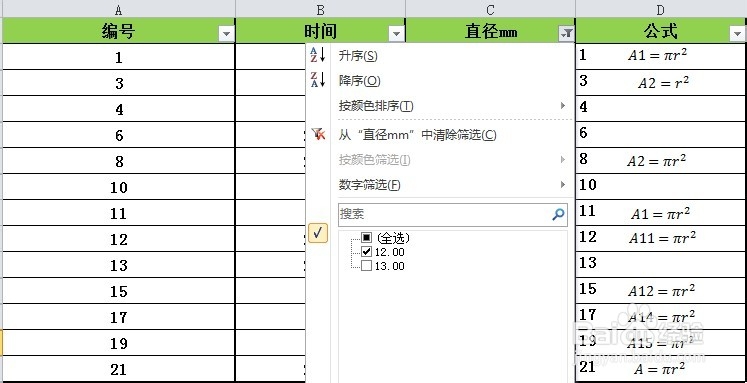Screen dimensions: 747x383
Task: Select cell with 编号 value 10
Action: coord(119,187)
